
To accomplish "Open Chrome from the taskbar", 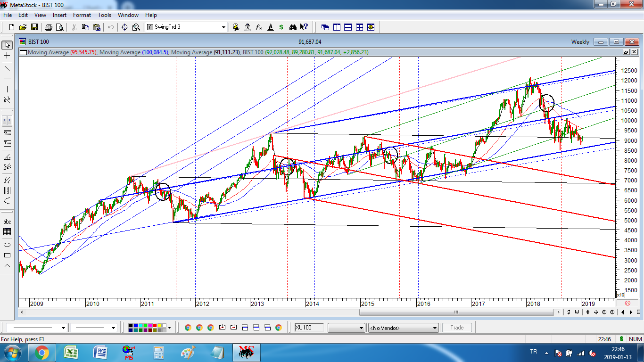I will pos(42,353).
